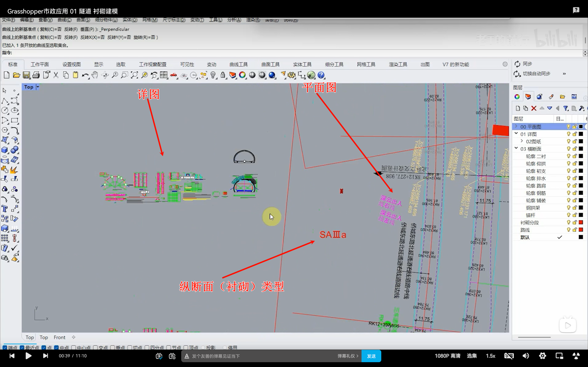Image resolution: width=588 pixels, height=367 pixels.
Task: Click the Grasshopper launch icon in toolbar
Action: tap(311, 75)
